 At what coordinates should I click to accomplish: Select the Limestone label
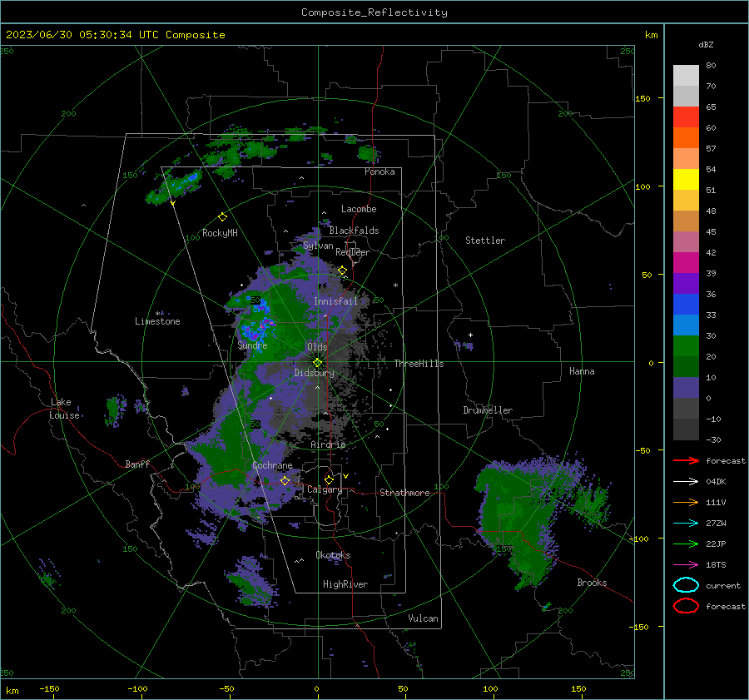pos(157,321)
